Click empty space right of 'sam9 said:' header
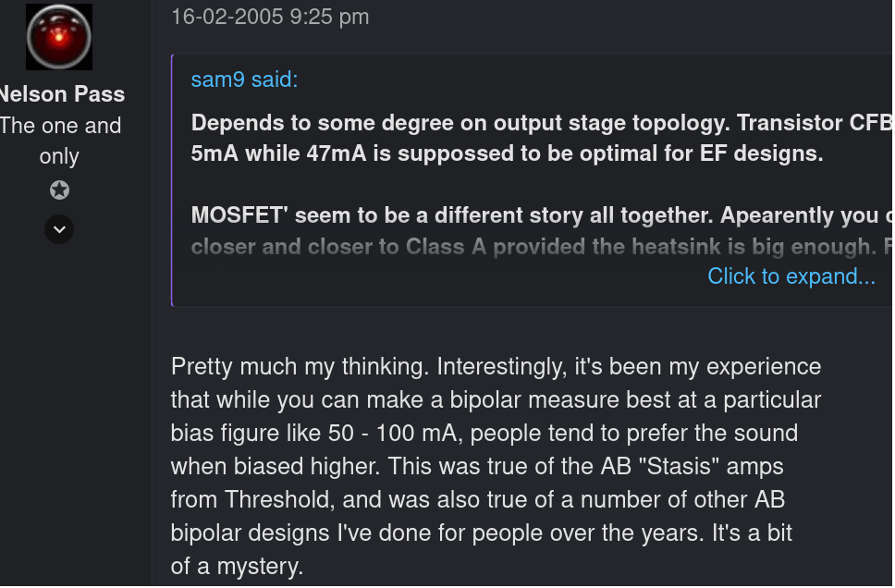Viewport: 895px width, 588px height. click(x=594, y=80)
